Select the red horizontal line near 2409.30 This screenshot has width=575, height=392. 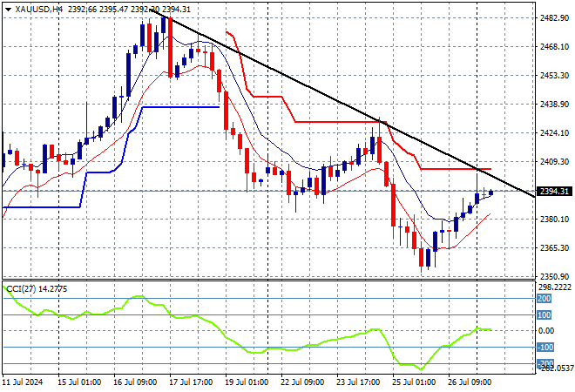456,169
